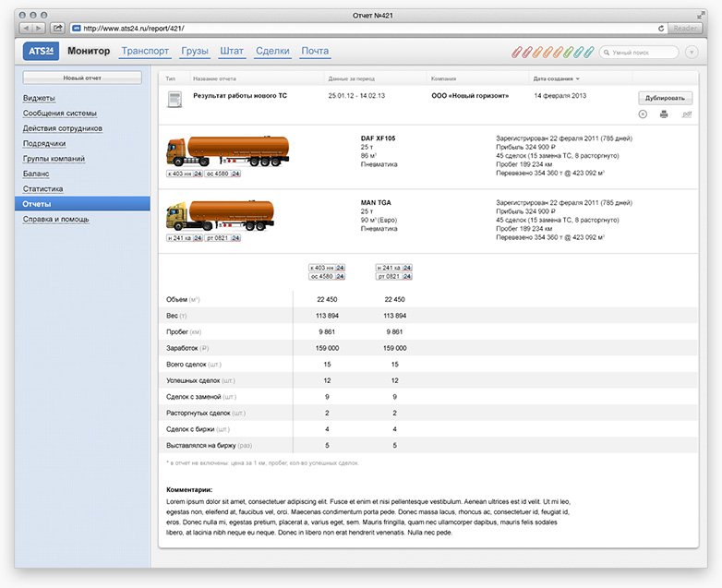The width and height of the screenshot is (722, 588).
Task: Click the DAF XF105 model name
Action: (x=378, y=138)
